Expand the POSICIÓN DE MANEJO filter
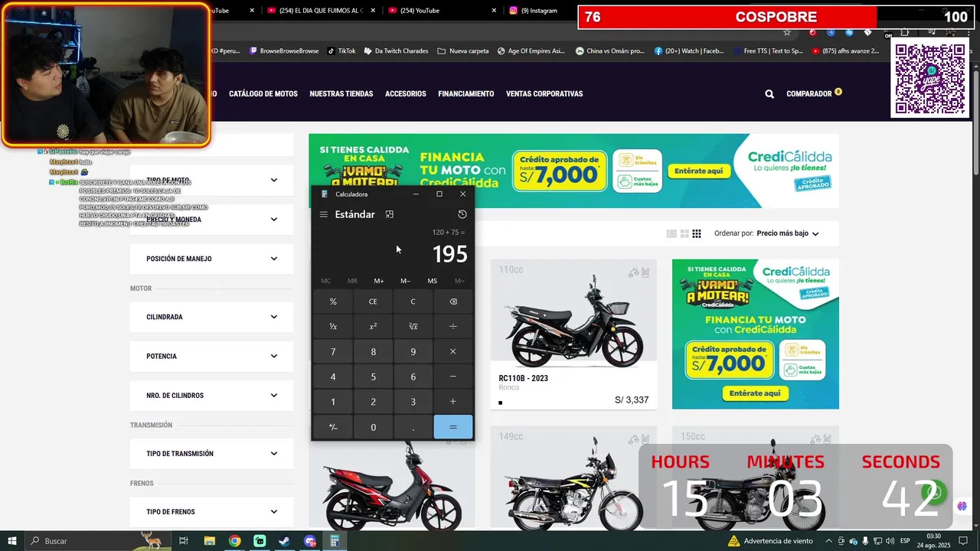 [212, 259]
